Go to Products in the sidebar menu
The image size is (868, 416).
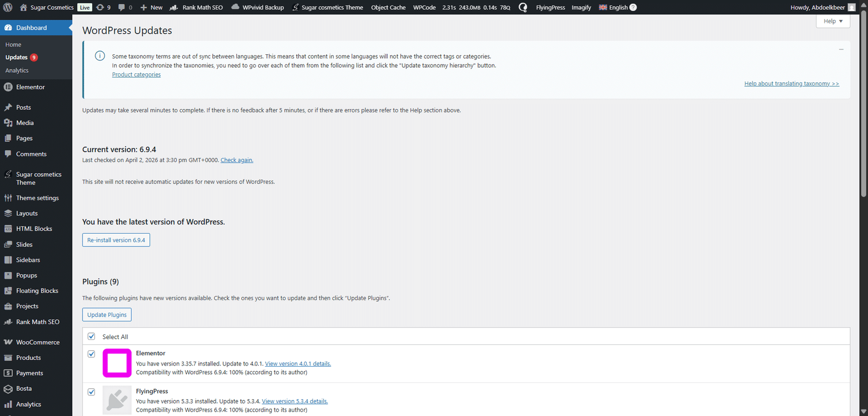28,358
